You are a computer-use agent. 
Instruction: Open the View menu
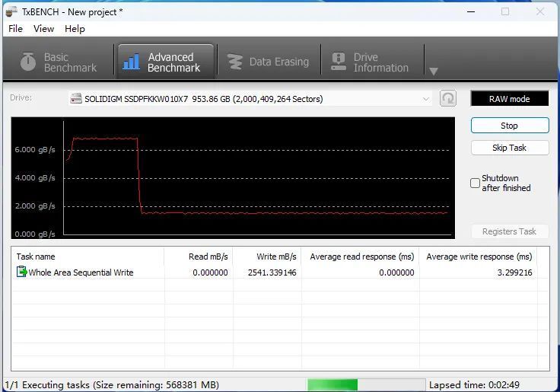coord(43,29)
